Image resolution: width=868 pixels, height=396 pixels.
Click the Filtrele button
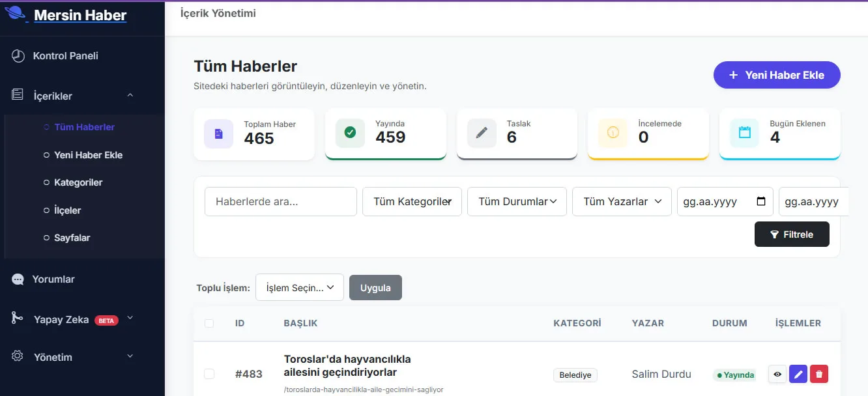[792, 234]
